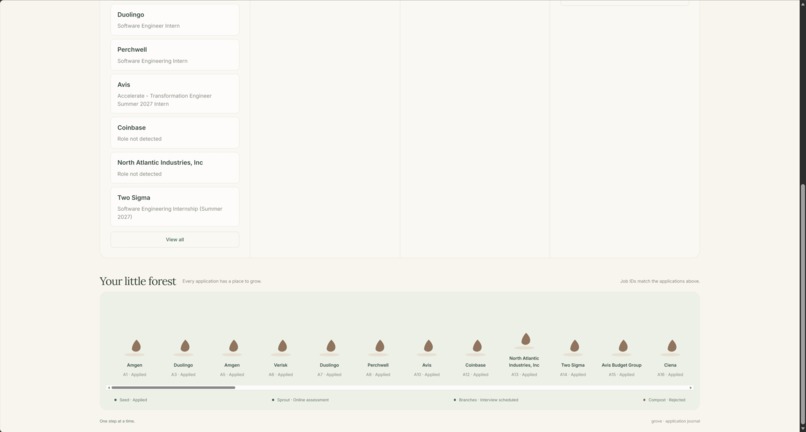Select the Verisk seed icon in the forest
This screenshot has width=806, height=432.
point(282,346)
